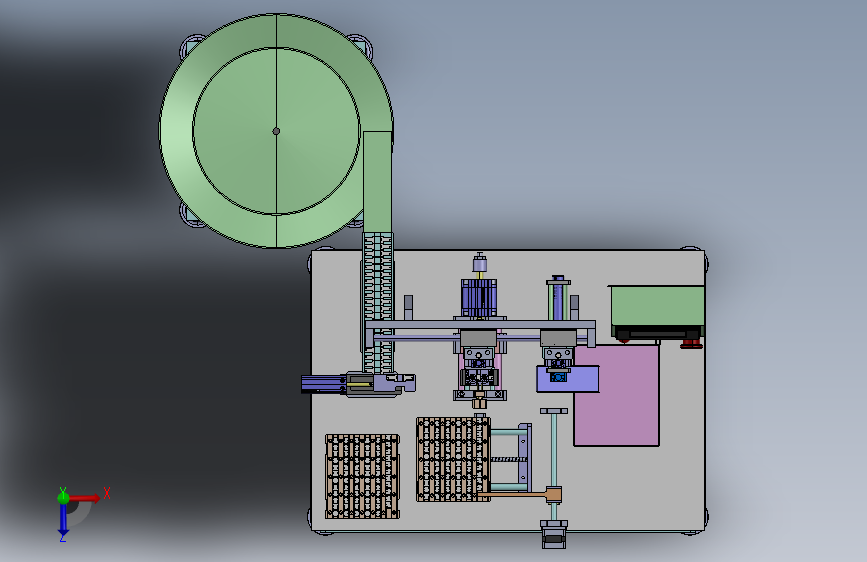867x562 pixels.
Task: Select the green outlet chute leaving the bowl
Action: [x=378, y=181]
